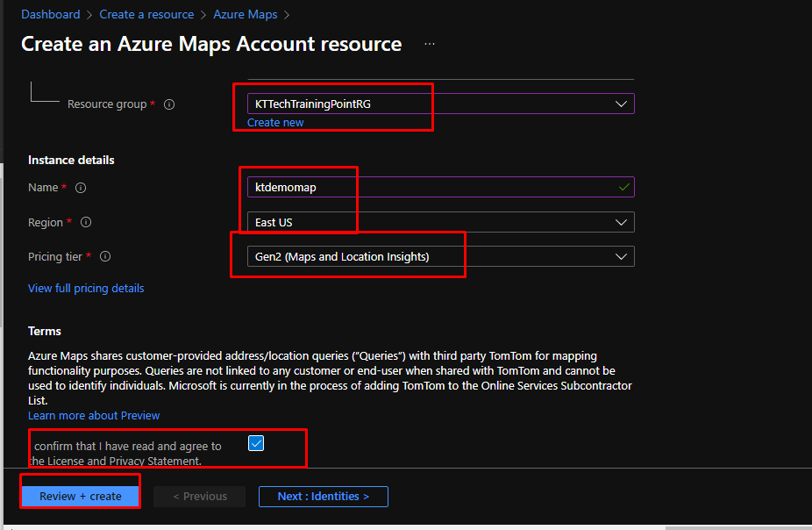The width and height of the screenshot is (812, 530).
Task: Follow Learn more about Preview link
Action: (94, 416)
